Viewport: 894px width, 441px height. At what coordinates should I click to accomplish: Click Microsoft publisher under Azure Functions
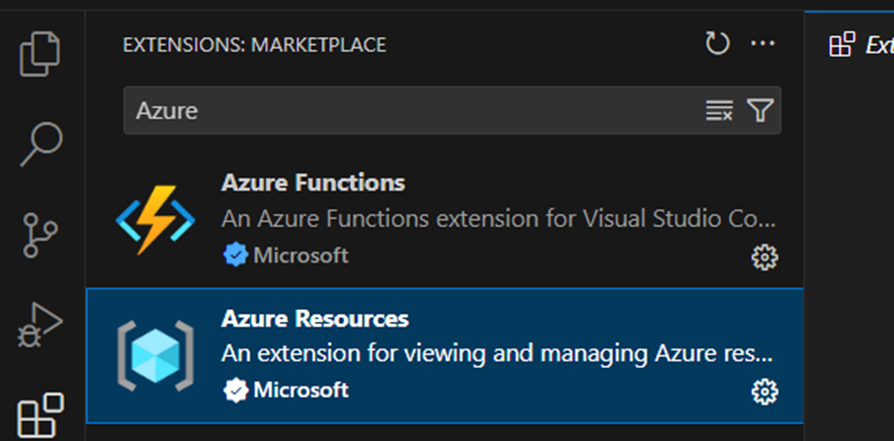[300, 255]
